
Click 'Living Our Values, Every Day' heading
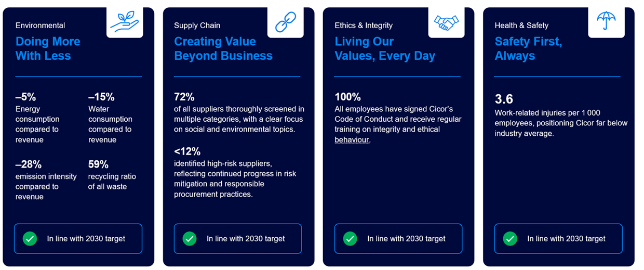(385, 48)
